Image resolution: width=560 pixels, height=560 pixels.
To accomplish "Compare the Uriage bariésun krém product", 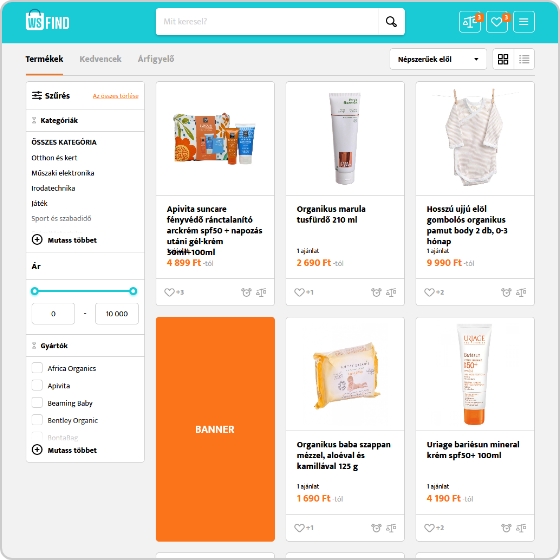I will (521, 528).
